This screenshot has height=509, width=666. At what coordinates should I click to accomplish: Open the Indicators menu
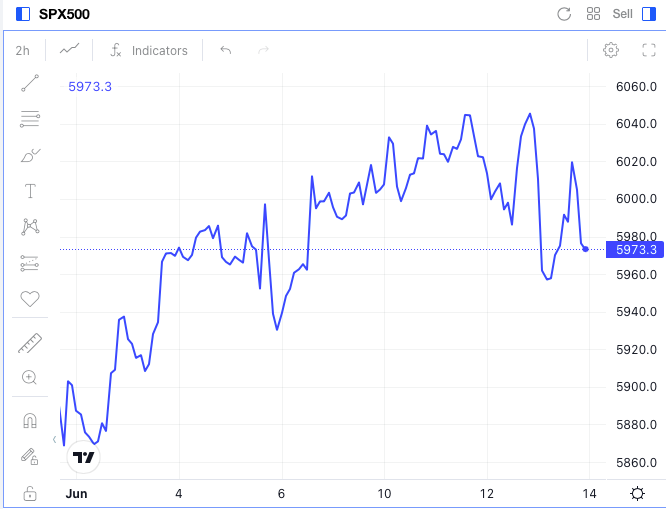[x=149, y=51]
